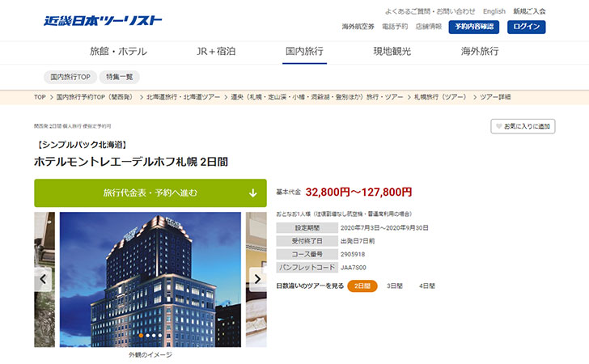This screenshot has width=589, height=364.
Task: Add tour to favorites with お気に入りに追加
Action: click(x=523, y=126)
